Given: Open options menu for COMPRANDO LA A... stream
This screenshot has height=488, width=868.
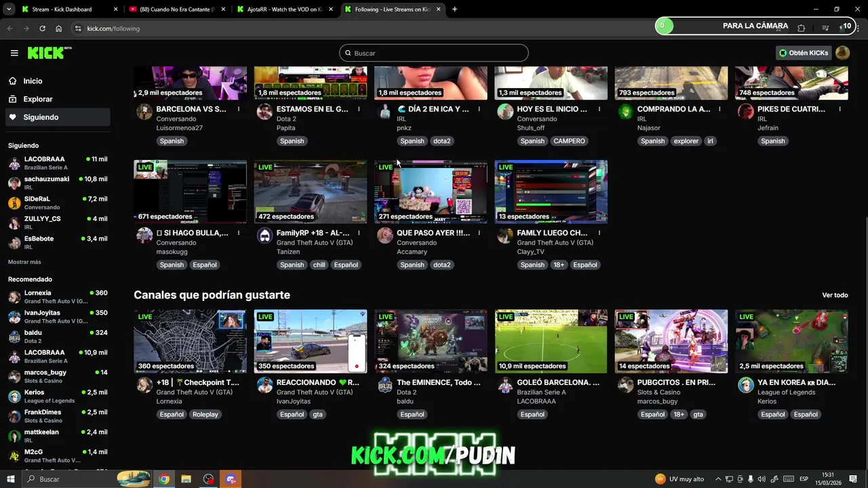Looking at the screenshot, I should pyautogui.click(x=719, y=109).
